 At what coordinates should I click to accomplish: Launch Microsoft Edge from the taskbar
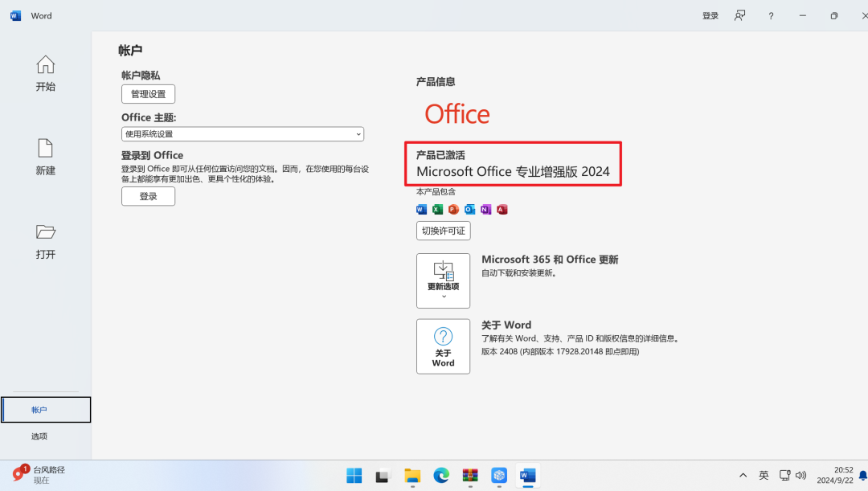tap(441, 476)
